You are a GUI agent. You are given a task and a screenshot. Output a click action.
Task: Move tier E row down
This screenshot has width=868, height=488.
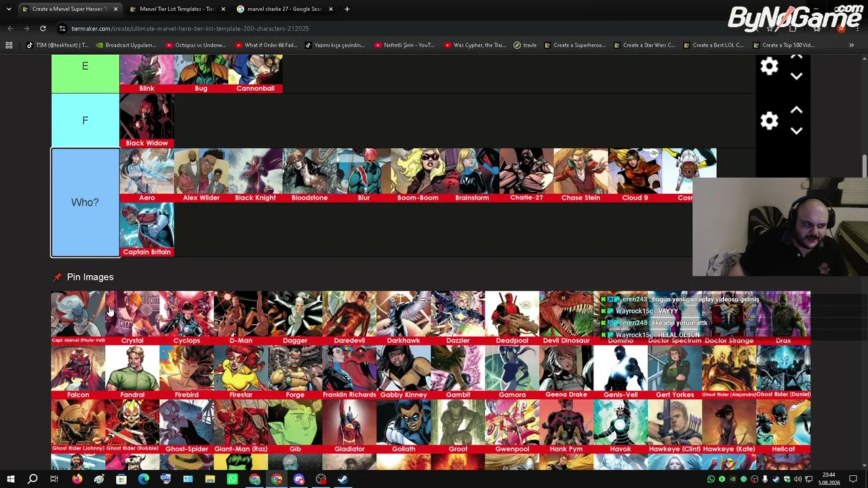point(796,77)
